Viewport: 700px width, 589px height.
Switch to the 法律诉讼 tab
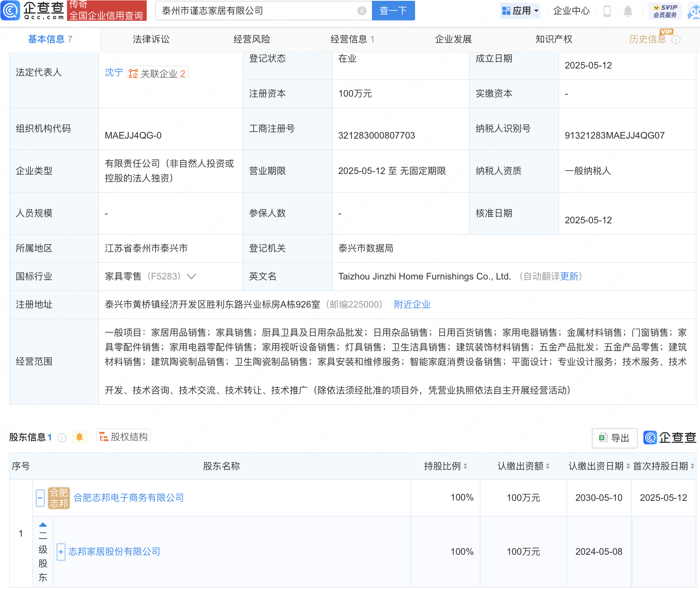pos(151,39)
